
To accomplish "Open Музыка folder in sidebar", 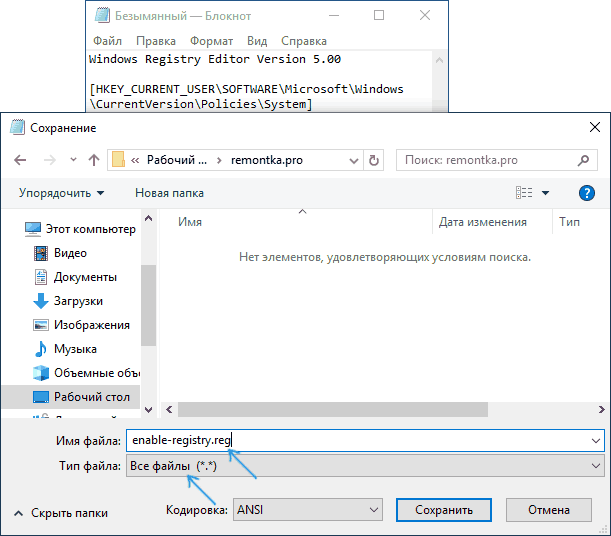I will (75, 349).
